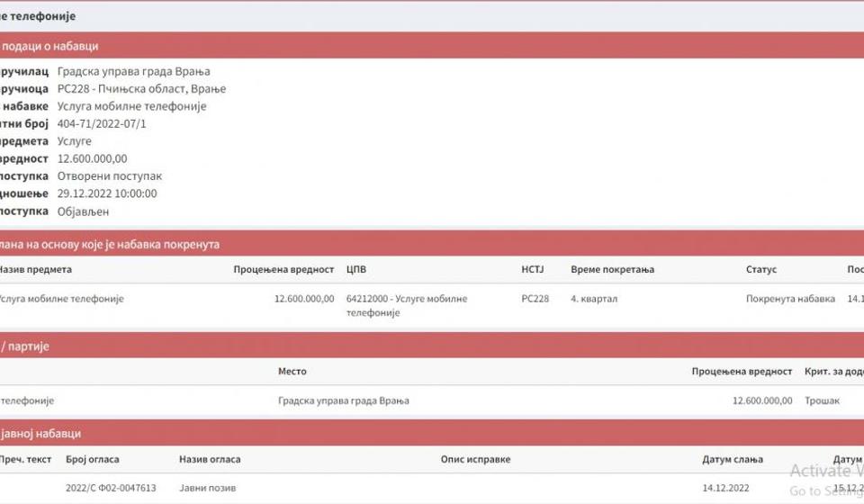
Task: Click the 'Покренута набавка' status cell
Action: (x=790, y=299)
